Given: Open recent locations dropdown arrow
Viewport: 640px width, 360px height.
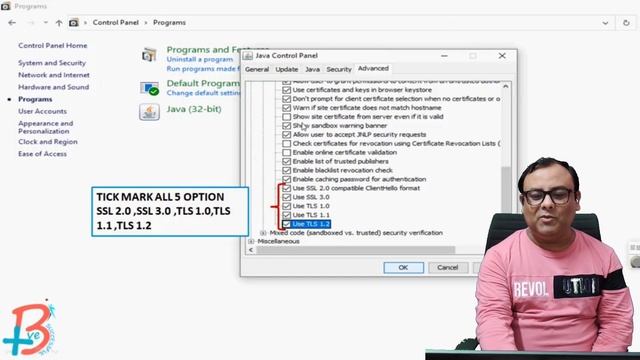Looking at the screenshot, I should point(46,23).
